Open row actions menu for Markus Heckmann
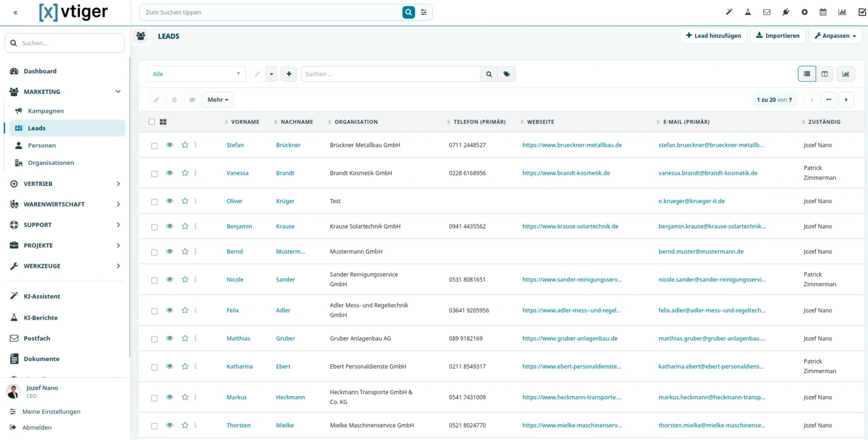The width and height of the screenshot is (868, 440). point(195,397)
